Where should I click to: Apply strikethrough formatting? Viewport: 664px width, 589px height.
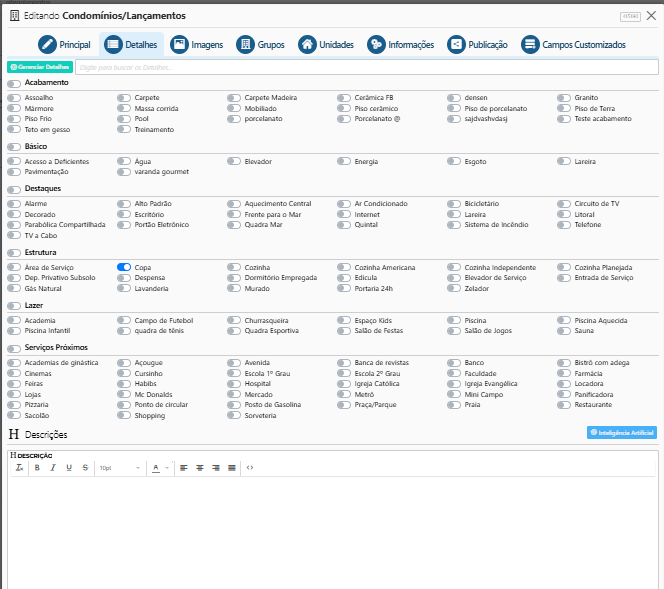click(x=83, y=467)
